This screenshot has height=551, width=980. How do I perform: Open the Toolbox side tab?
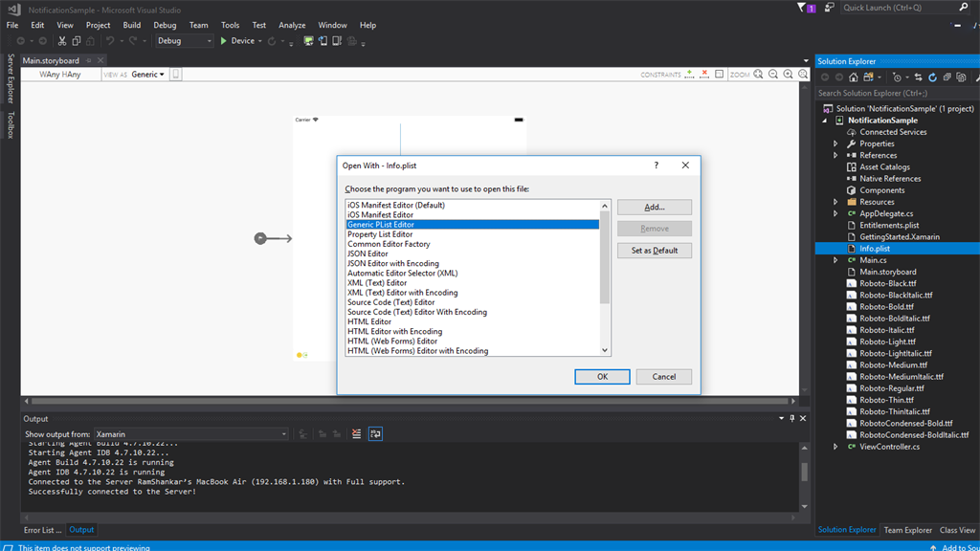pos(11,125)
